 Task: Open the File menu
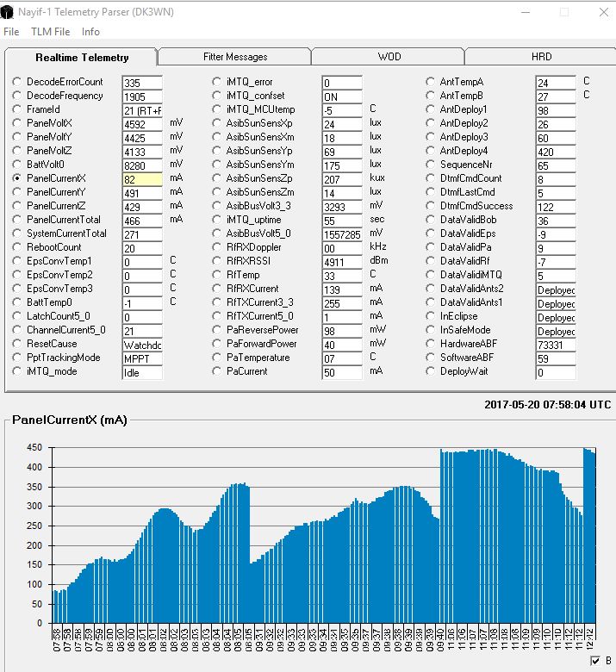coord(11,32)
